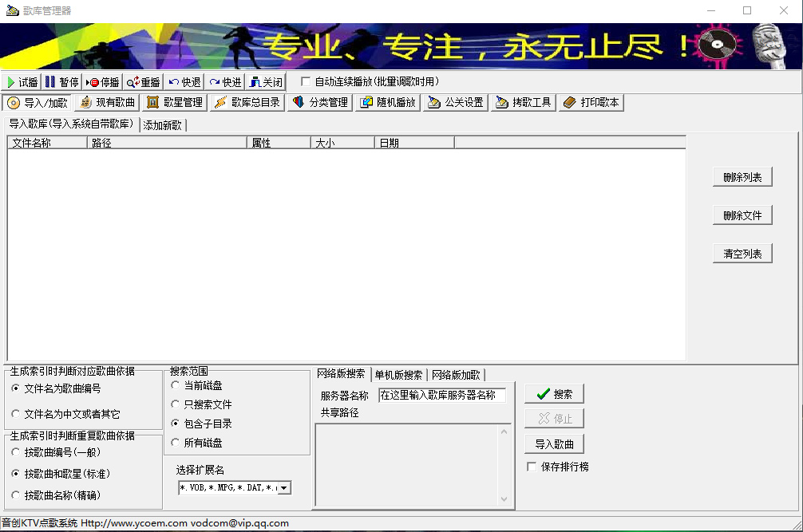Open 打印歌本 songbook printing
The height and width of the screenshot is (532, 803).
point(591,103)
